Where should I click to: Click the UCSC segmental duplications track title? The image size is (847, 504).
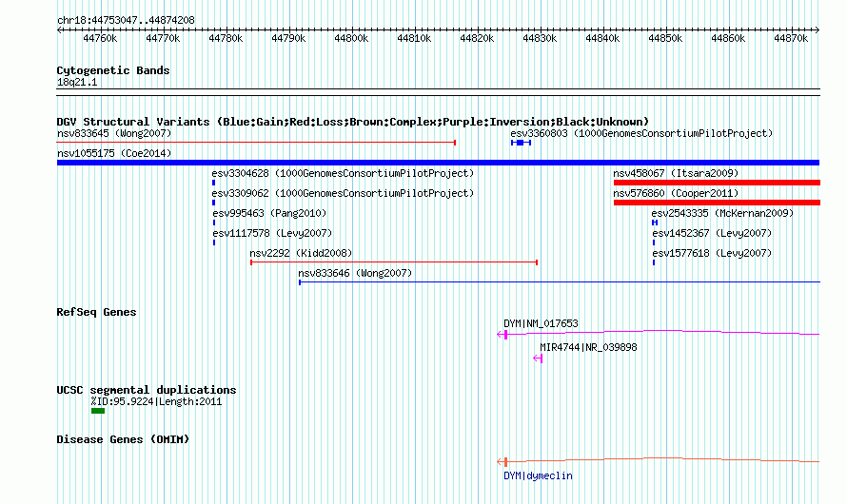tap(147, 390)
